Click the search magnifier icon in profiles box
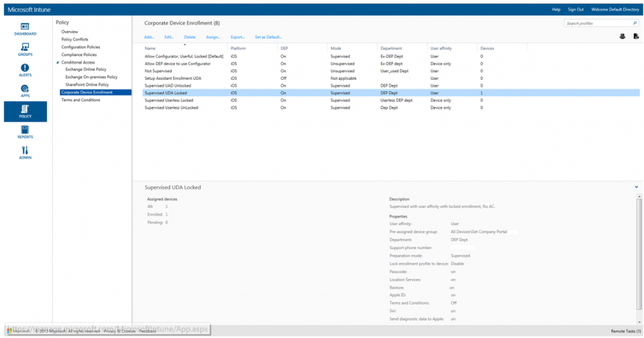 [635, 23]
